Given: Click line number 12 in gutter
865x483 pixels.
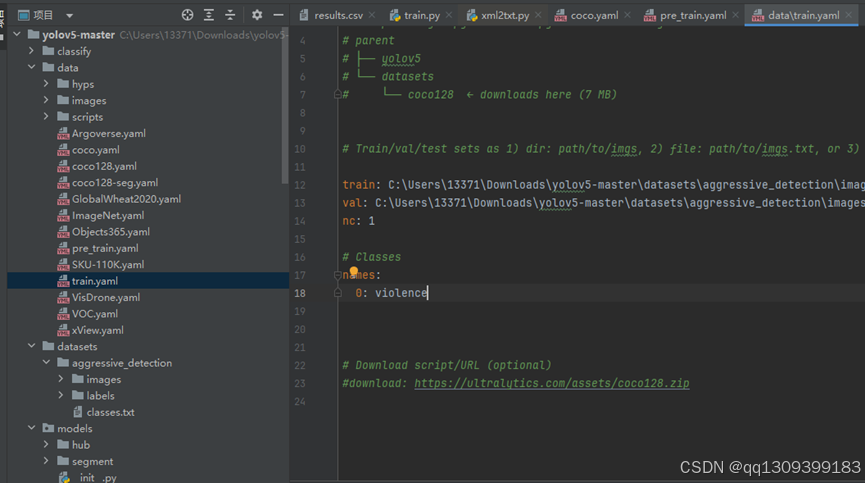Looking at the screenshot, I should [300, 185].
